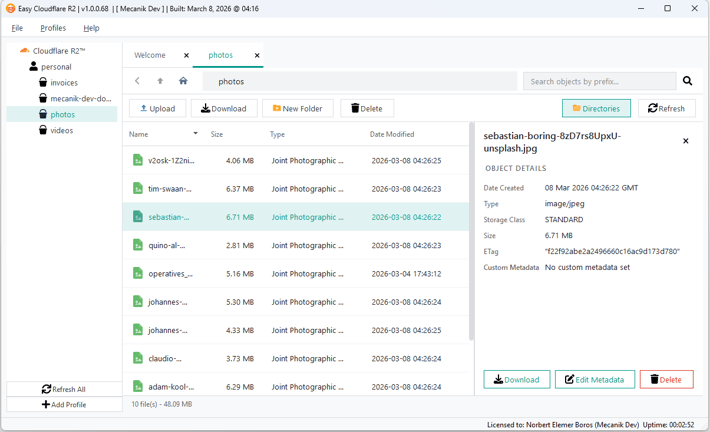Image resolution: width=710 pixels, height=432 pixels.
Task: Click the toolbar Download button
Action: [224, 108]
